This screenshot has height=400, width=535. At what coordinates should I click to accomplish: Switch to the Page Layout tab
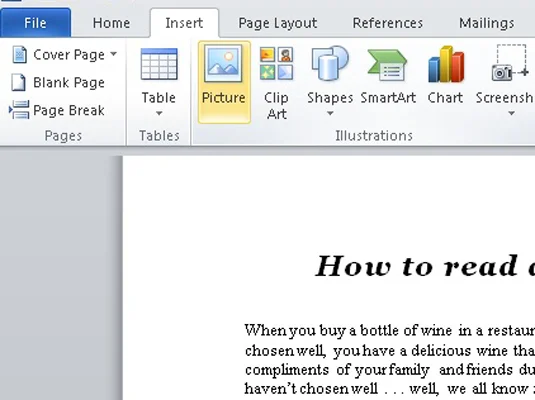278,23
